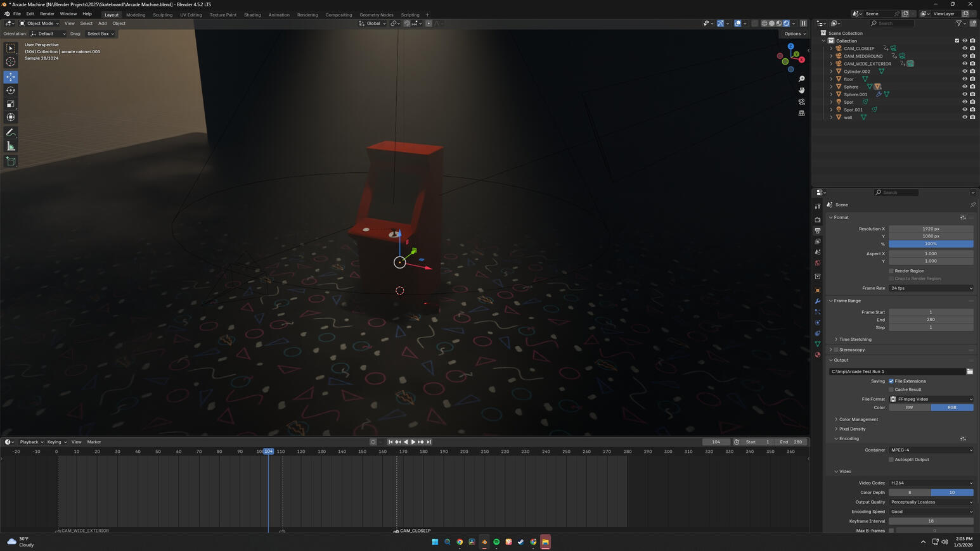
Task: Open the Material properties tab icon
Action: click(818, 355)
